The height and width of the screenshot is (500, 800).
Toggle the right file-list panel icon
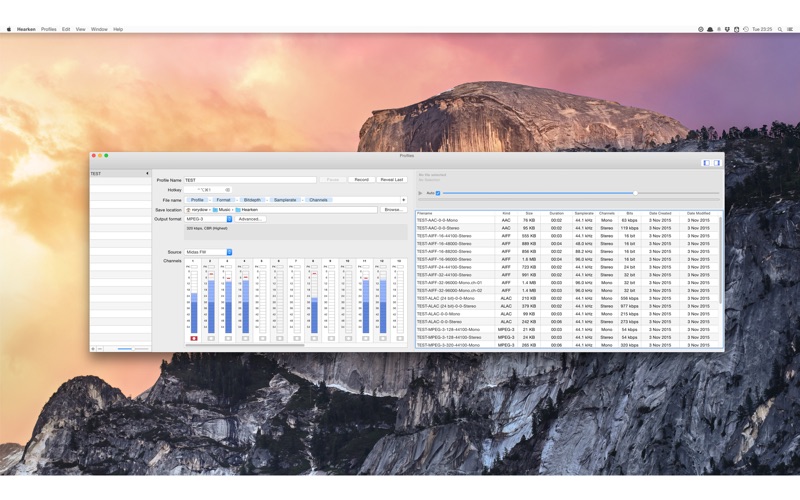[x=717, y=163]
